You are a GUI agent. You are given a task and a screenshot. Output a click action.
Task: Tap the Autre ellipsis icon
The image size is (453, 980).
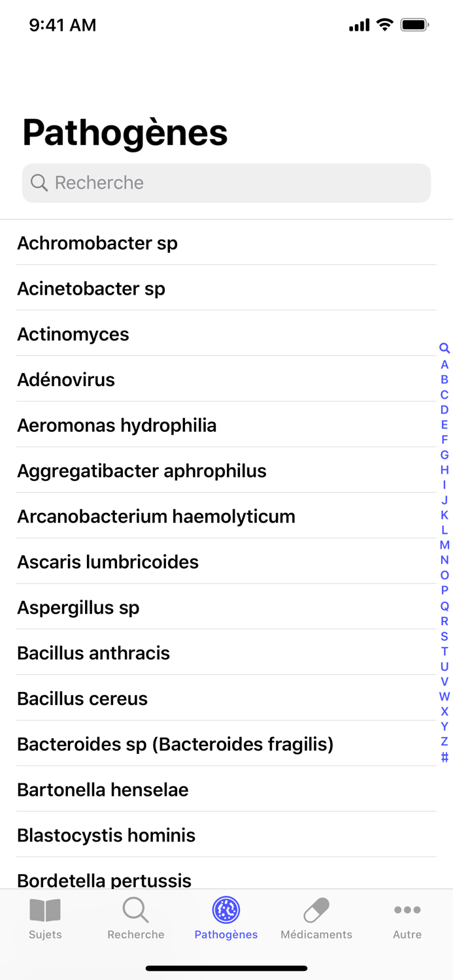point(407,909)
